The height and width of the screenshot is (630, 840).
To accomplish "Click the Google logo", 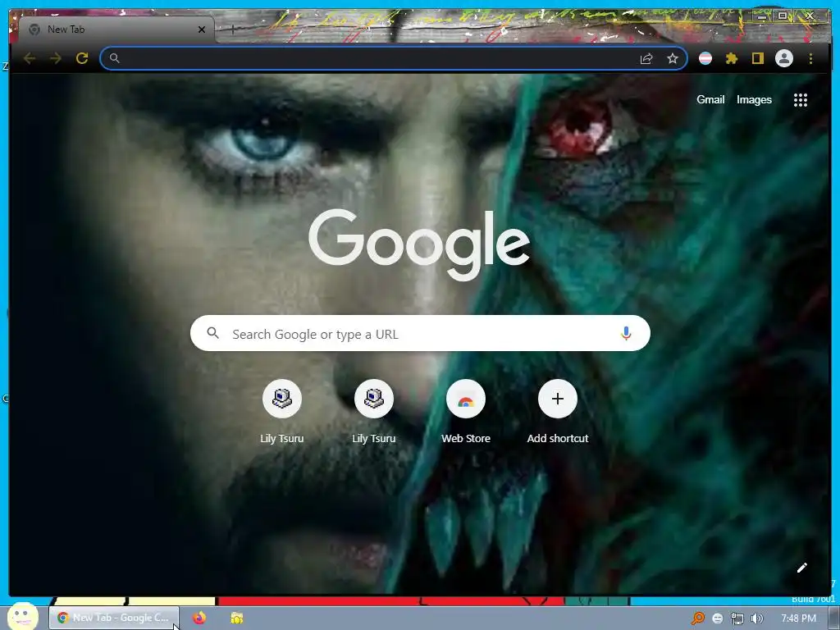I will [419, 244].
